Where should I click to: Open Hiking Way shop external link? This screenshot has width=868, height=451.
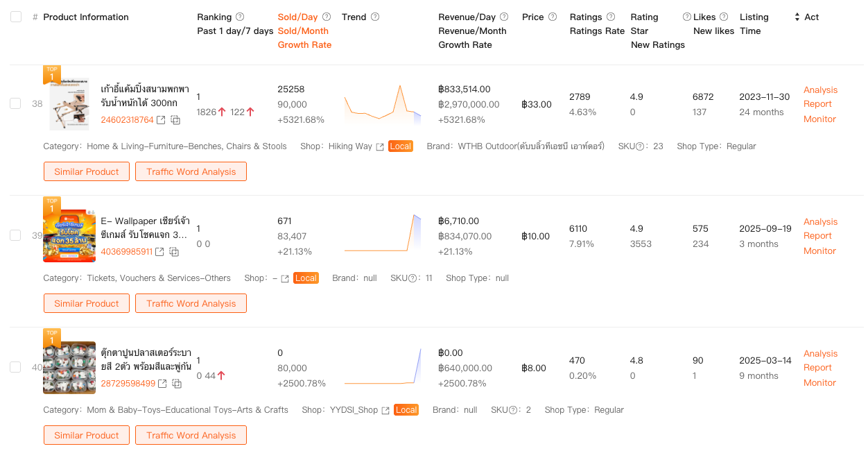[380, 146]
